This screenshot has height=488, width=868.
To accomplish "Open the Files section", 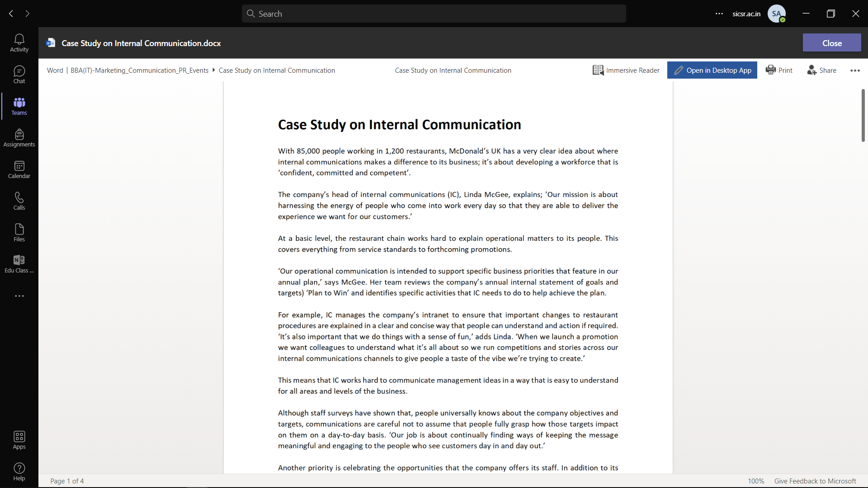I will [x=19, y=232].
